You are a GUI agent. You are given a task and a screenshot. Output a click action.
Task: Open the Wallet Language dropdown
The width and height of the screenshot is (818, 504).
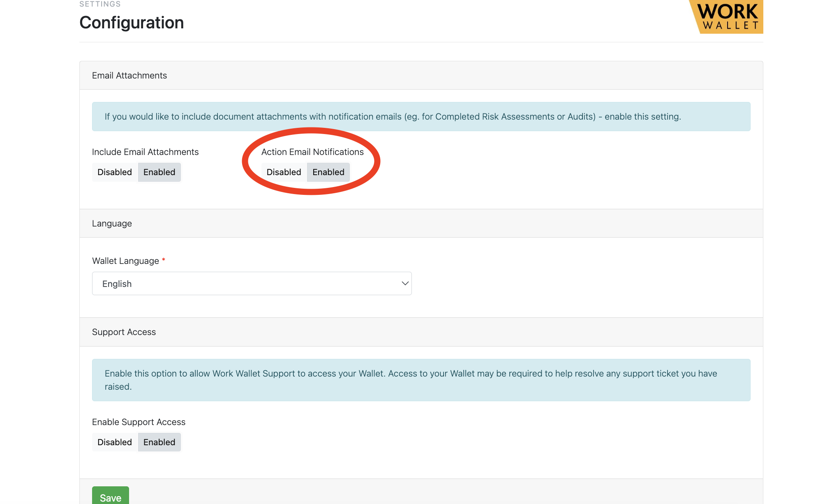coord(252,284)
